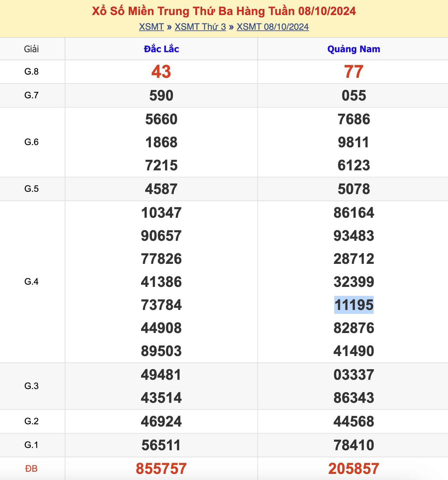Select the number 4587

click(x=161, y=189)
